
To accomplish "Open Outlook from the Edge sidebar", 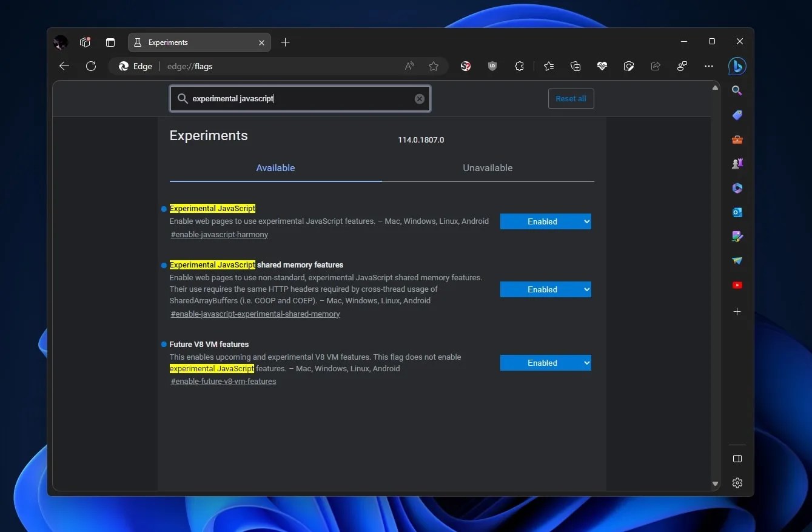I will click(737, 212).
